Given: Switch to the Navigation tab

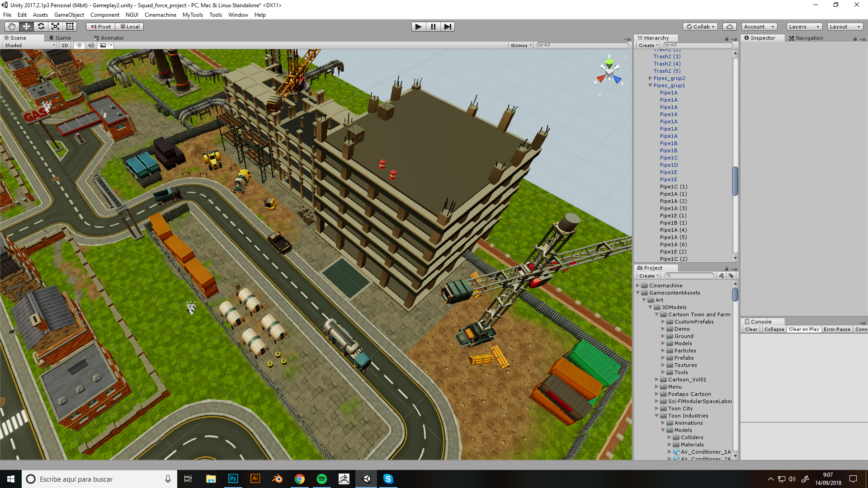Looking at the screenshot, I should click(806, 38).
